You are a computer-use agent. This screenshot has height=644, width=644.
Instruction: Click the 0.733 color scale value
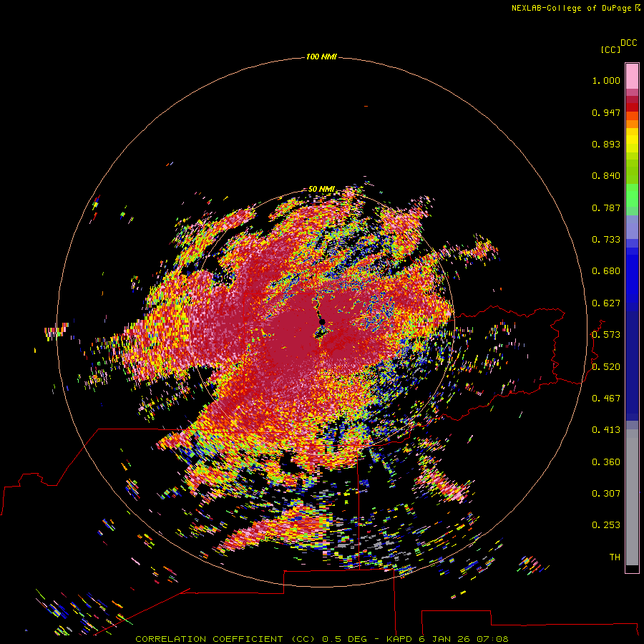606,240
